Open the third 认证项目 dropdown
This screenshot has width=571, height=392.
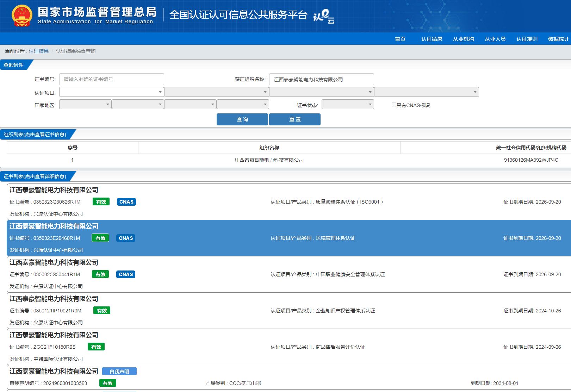click(321, 92)
